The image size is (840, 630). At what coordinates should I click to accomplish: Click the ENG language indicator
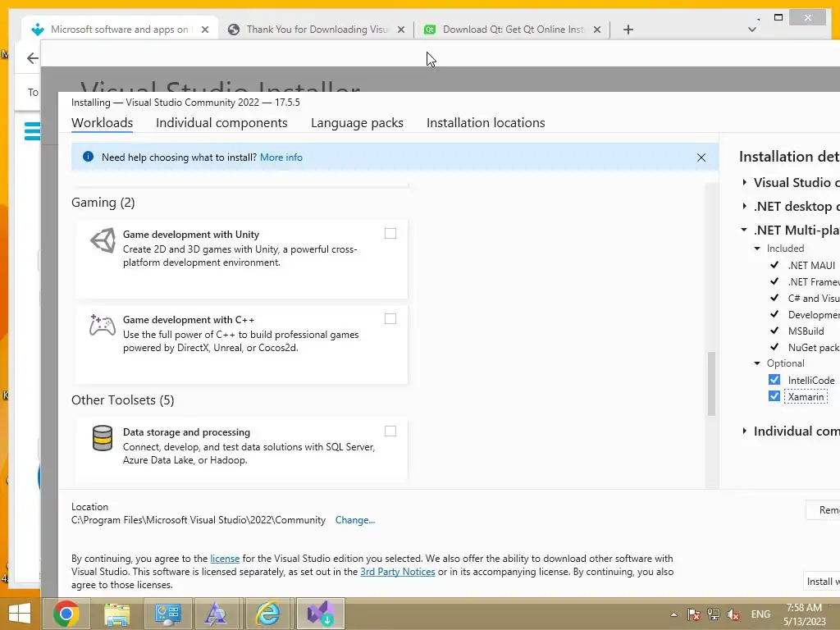tap(760, 614)
